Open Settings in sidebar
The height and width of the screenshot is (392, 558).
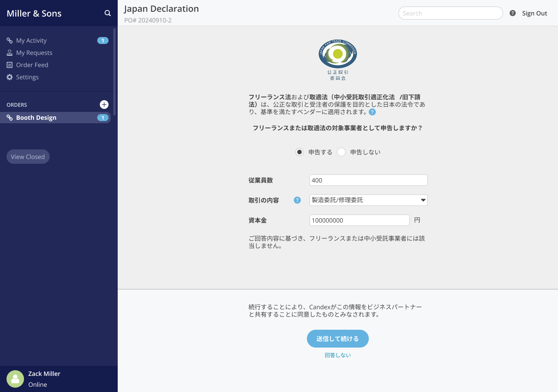(27, 77)
